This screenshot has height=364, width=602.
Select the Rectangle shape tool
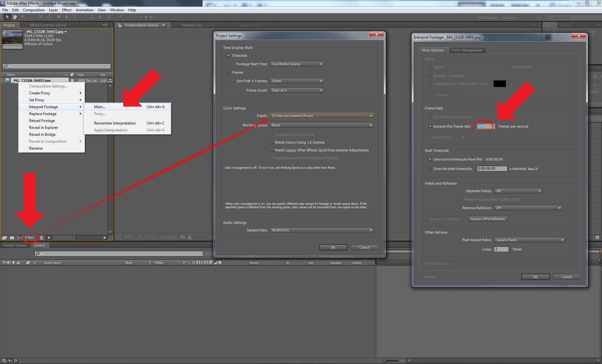pyautogui.click(x=59, y=17)
